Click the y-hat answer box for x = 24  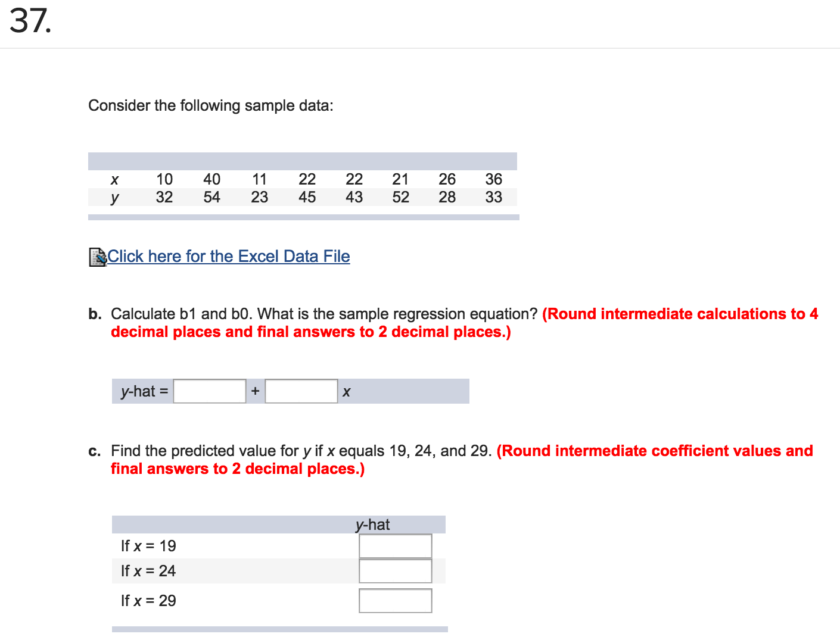pos(395,571)
